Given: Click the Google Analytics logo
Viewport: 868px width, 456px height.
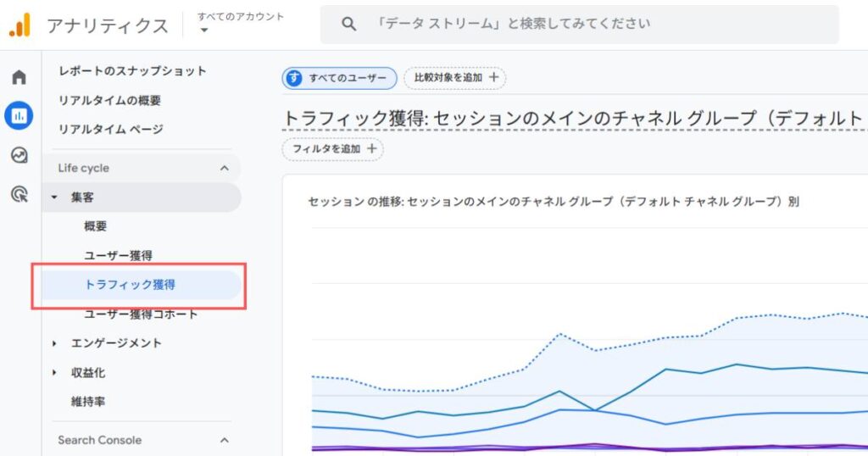Looking at the screenshot, I should click(19, 25).
